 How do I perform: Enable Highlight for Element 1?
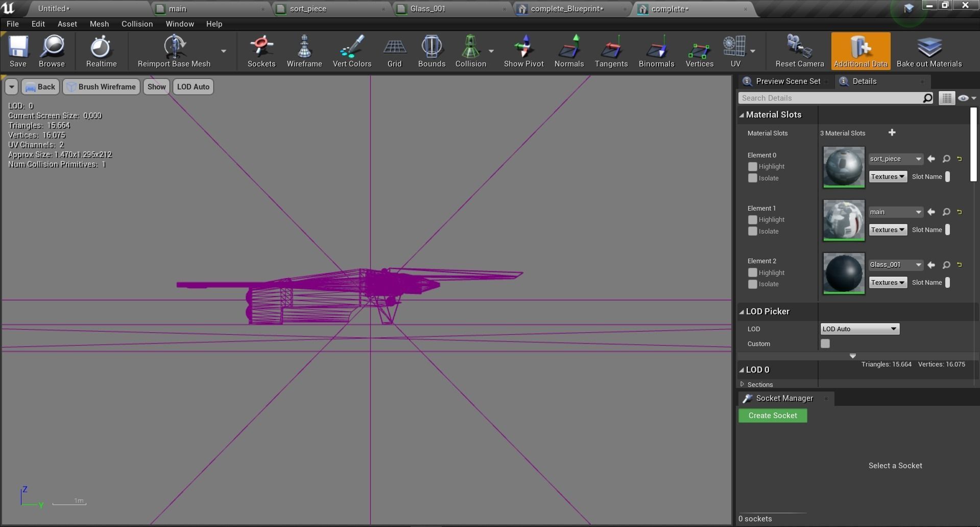point(752,220)
